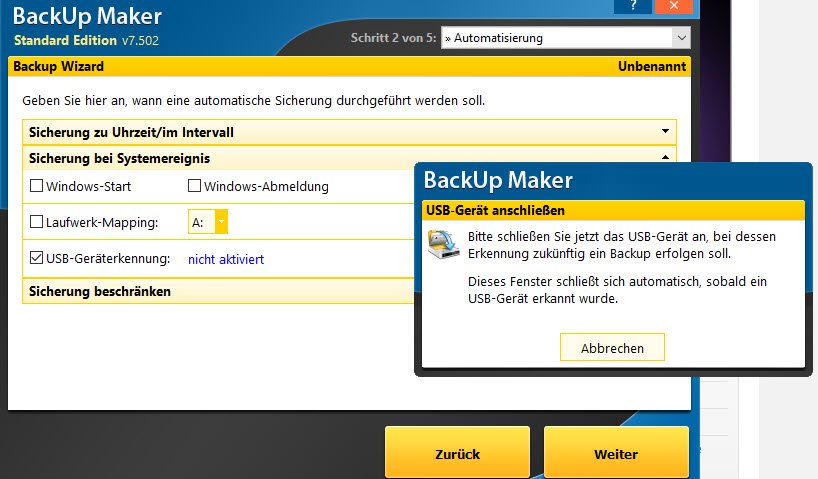
Task: Click the 'USB-Gerät anschließen' dialog heading
Action: pyautogui.click(x=495, y=210)
